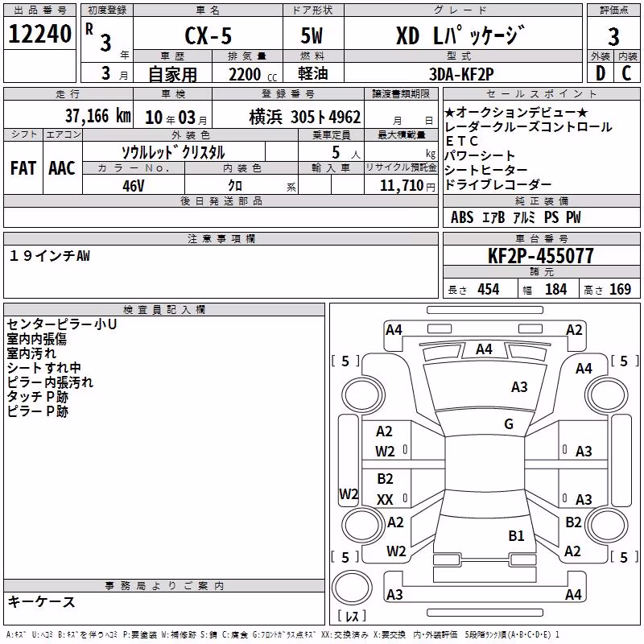Select the mileage 37,166 km
The image size is (644, 644).
point(97,116)
